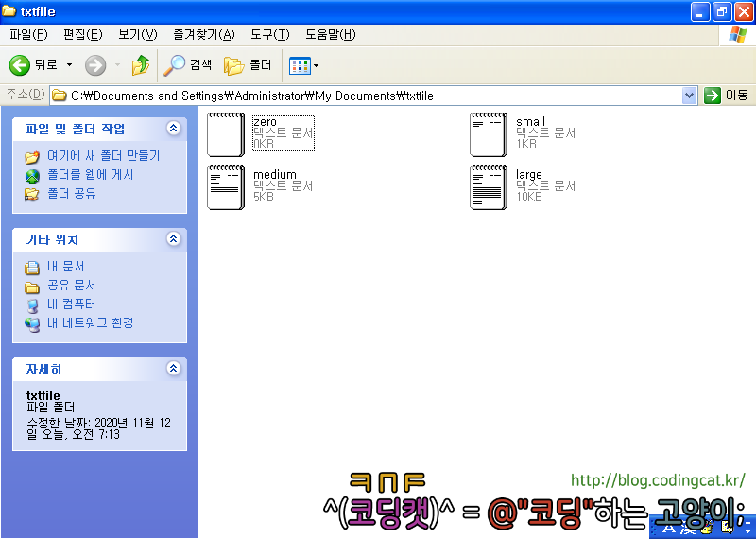Viewport: 756px width, 539px height.
Task: Open the 즐겨찾기(A) menu
Action: pos(204,35)
